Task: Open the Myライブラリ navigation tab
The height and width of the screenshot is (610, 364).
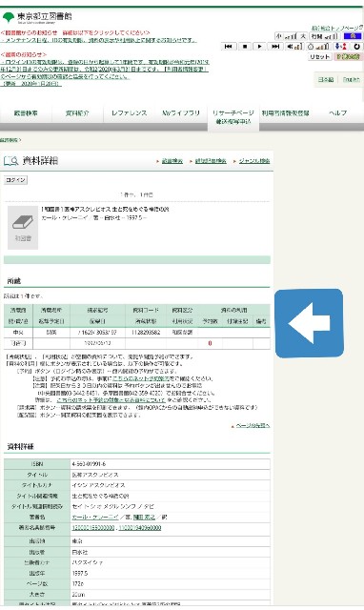Action: click(x=181, y=113)
